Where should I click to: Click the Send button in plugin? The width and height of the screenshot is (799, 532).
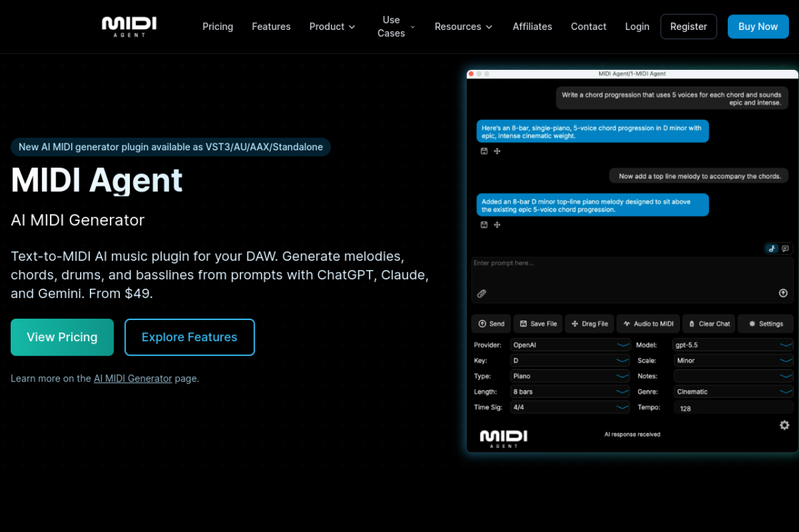coord(491,324)
